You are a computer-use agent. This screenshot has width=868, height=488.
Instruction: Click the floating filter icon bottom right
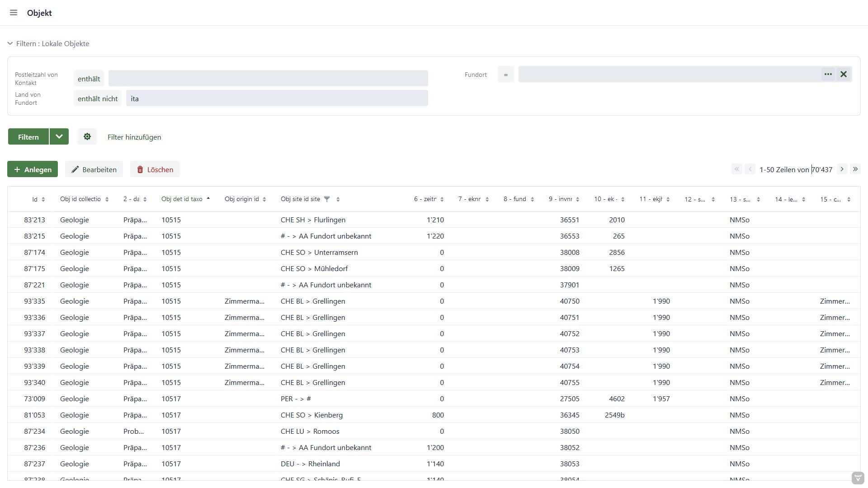[858, 478]
